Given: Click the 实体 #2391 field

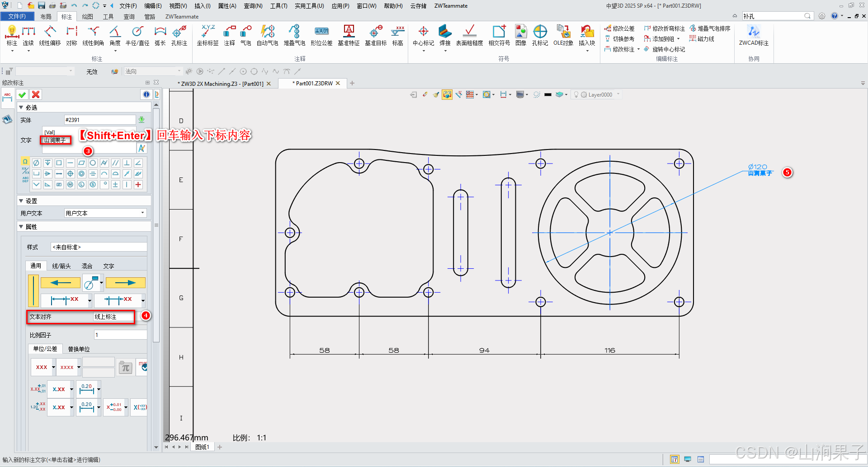Looking at the screenshot, I should (x=100, y=120).
